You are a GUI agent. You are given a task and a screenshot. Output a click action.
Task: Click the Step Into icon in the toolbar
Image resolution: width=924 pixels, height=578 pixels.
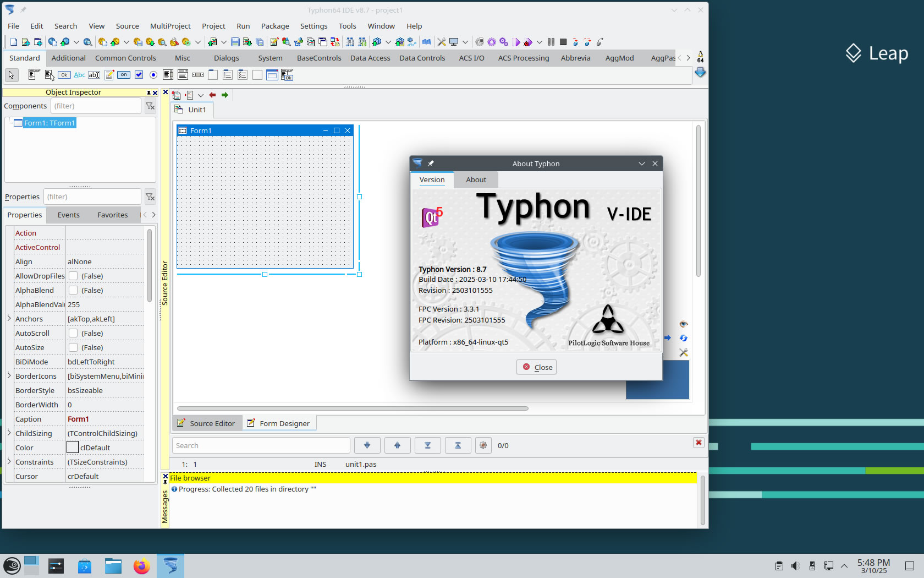pyautogui.click(x=575, y=42)
